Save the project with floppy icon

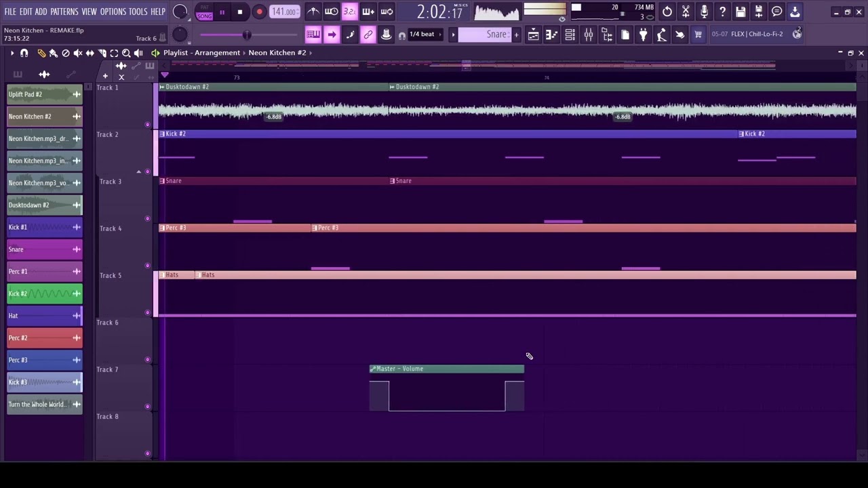point(741,12)
